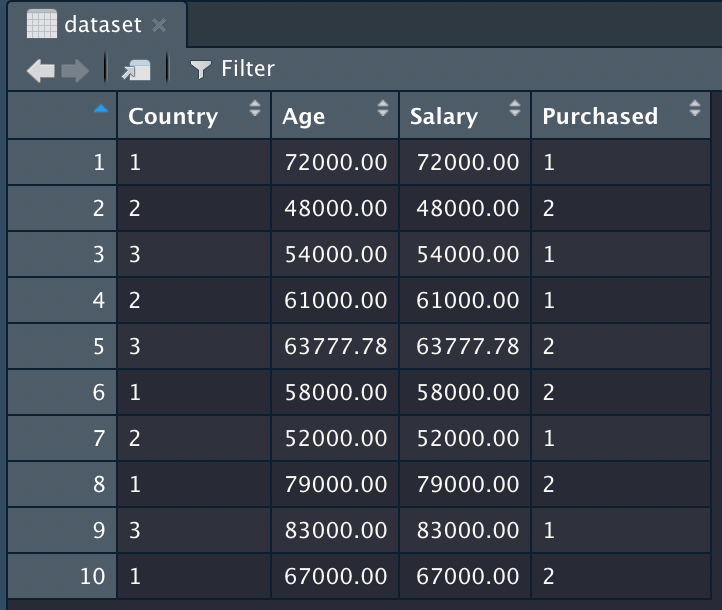This screenshot has width=722, height=610.
Task: Click the Age column header label
Action: [x=303, y=116]
